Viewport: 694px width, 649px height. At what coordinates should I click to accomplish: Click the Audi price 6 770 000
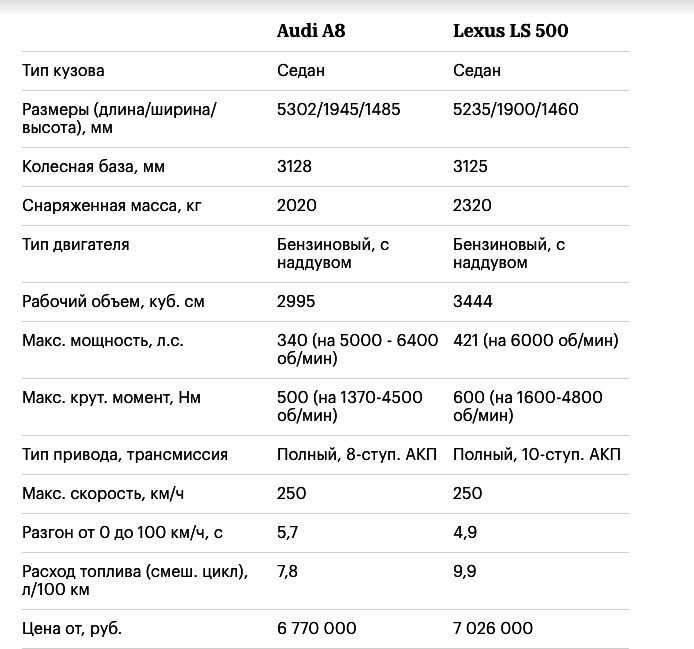317,628
